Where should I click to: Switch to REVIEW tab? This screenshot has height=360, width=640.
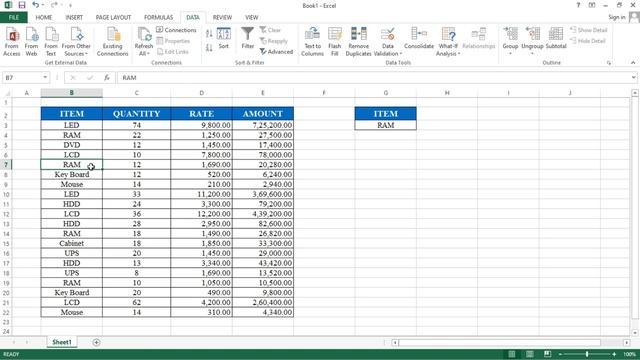tap(222, 17)
